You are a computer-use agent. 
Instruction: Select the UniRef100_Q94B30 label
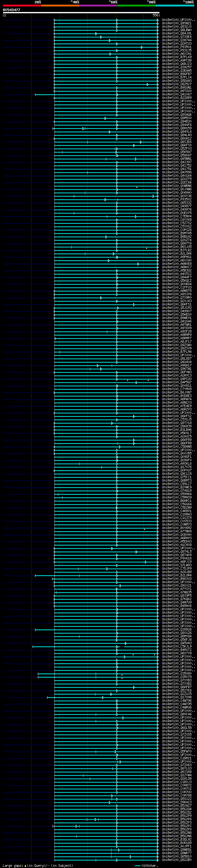(177, 121)
